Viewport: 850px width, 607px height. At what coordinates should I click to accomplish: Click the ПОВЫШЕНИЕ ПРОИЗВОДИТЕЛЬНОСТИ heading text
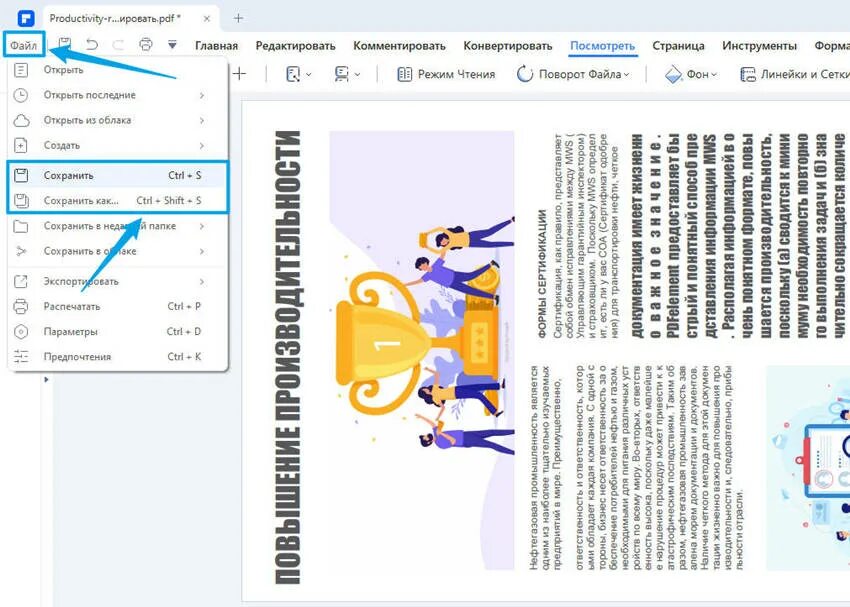coord(288,357)
